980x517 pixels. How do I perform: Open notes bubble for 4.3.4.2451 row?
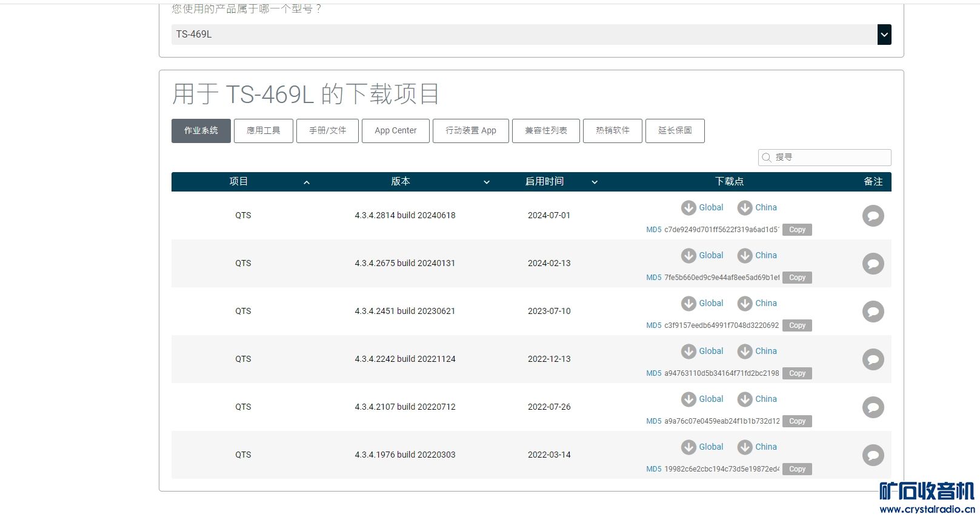pyautogui.click(x=873, y=312)
